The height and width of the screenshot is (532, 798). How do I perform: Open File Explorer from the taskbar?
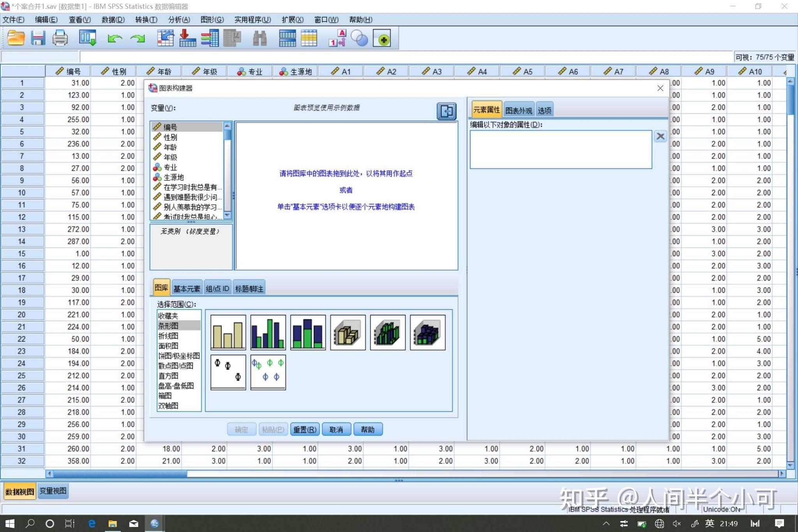click(x=113, y=523)
